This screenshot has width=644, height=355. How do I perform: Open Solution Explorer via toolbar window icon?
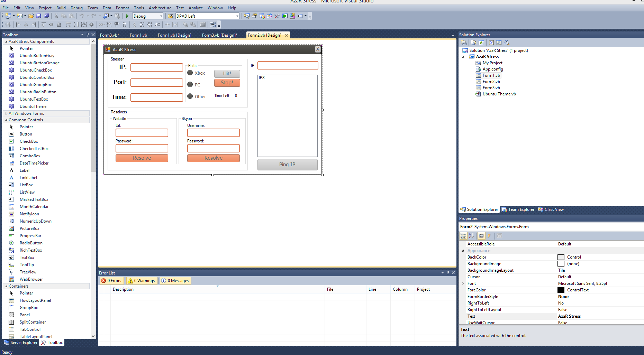tap(247, 16)
